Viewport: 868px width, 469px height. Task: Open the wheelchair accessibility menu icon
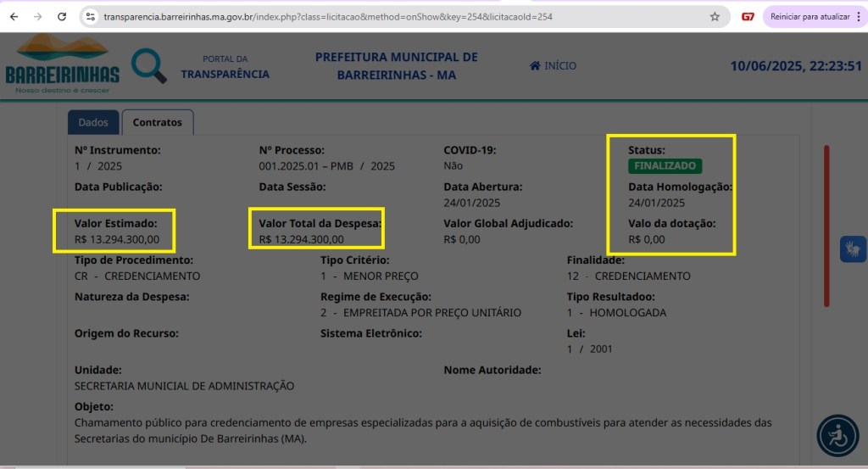click(x=837, y=435)
